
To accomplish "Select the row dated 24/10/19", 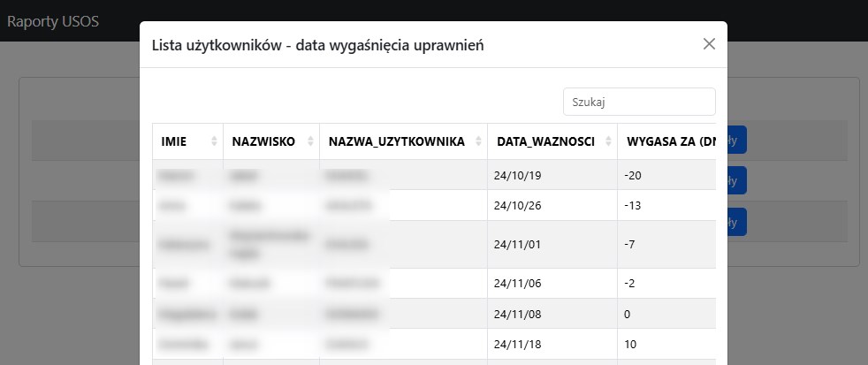I will [434, 176].
